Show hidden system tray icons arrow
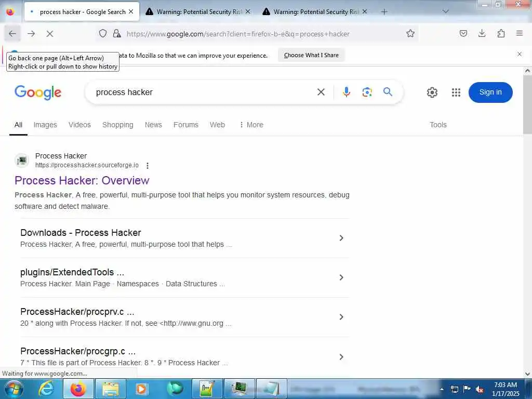 (442, 389)
